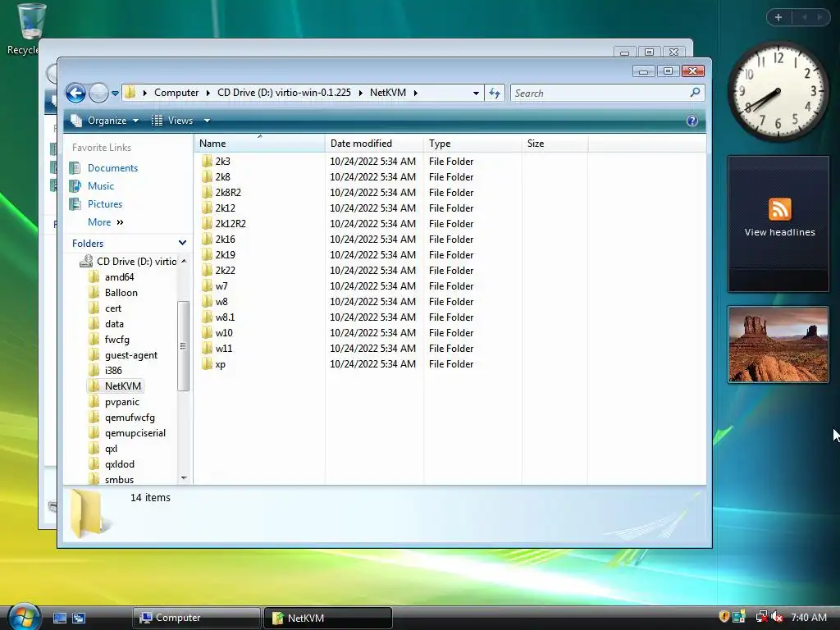Screen dimensions: 840x630
Task: Select the 2k22 folder icon
Action: [x=208, y=270]
